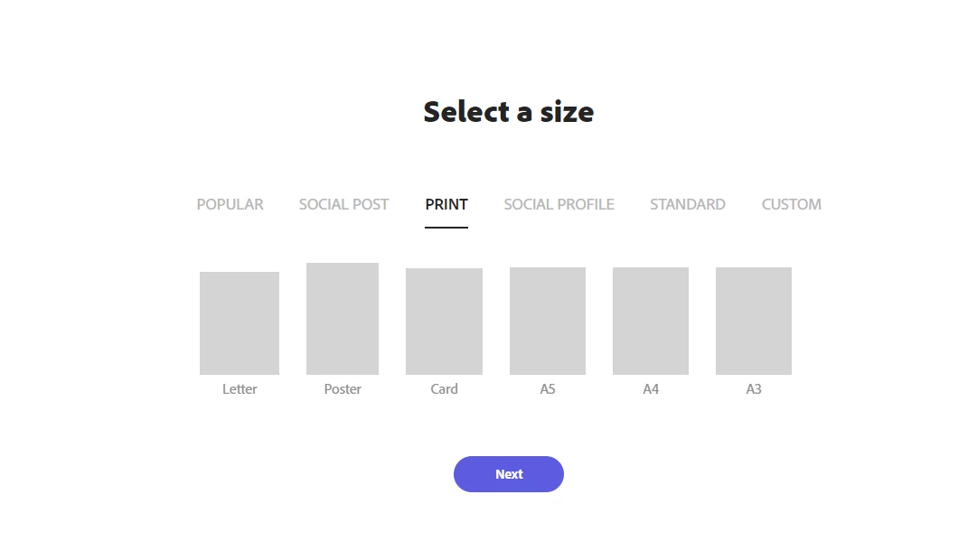This screenshot has width=977, height=560.
Task: Click the Poster text label
Action: [343, 389]
